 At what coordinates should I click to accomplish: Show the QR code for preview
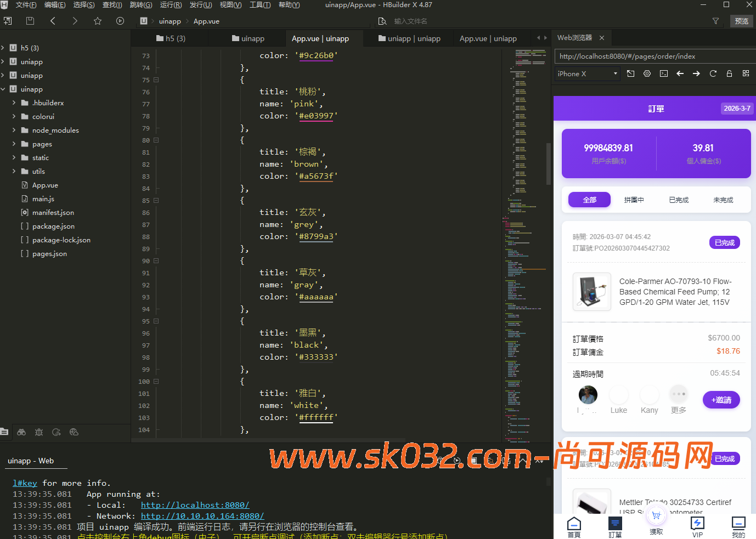(x=746, y=73)
